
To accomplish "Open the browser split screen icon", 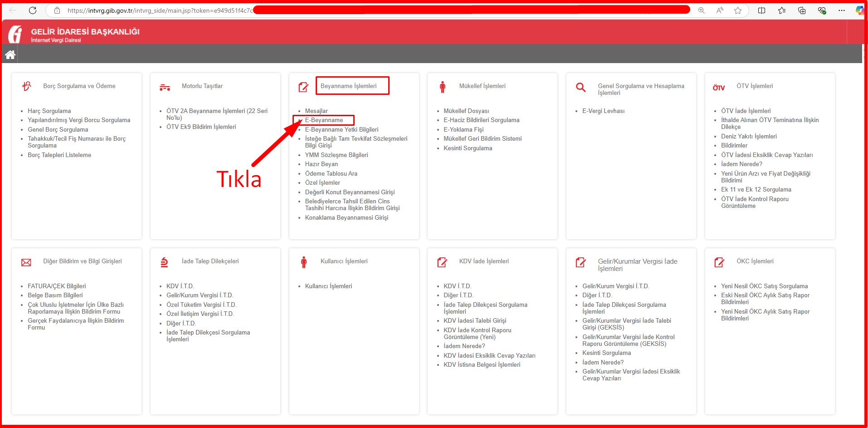I will [x=761, y=10].
